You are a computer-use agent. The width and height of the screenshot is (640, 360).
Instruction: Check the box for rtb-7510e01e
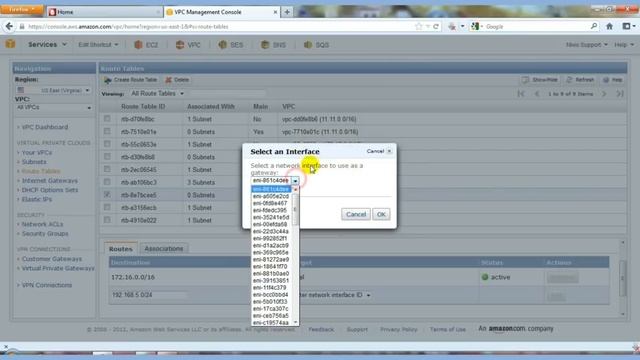pos(107,131)
